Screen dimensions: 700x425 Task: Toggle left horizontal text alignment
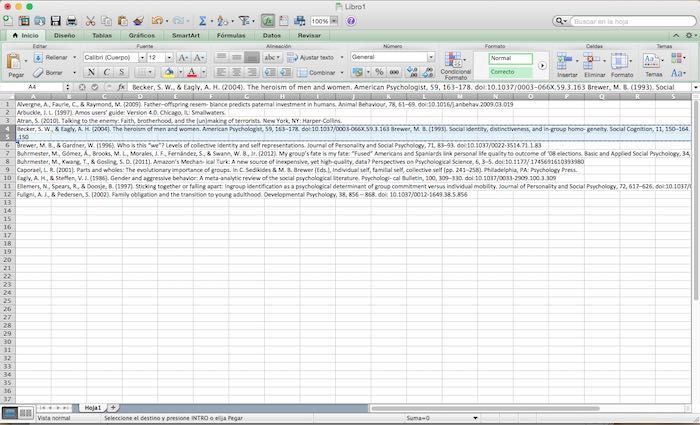point(221,72)
